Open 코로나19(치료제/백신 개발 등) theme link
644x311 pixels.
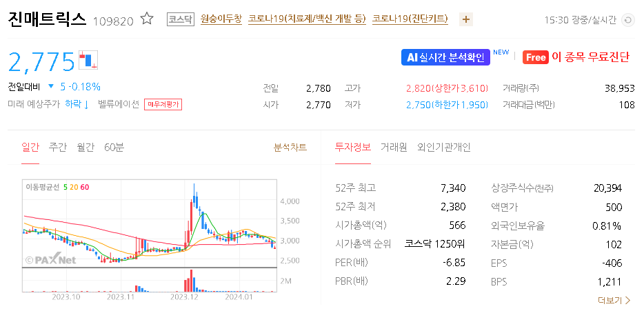tap(307, 19)
